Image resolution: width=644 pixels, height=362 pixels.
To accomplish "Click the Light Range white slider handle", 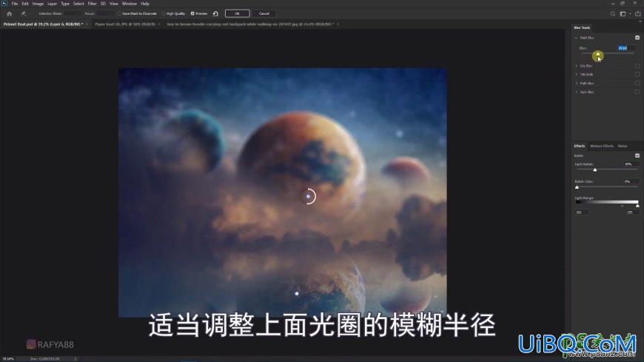I will pyautogui.click(x=637, y=205).
